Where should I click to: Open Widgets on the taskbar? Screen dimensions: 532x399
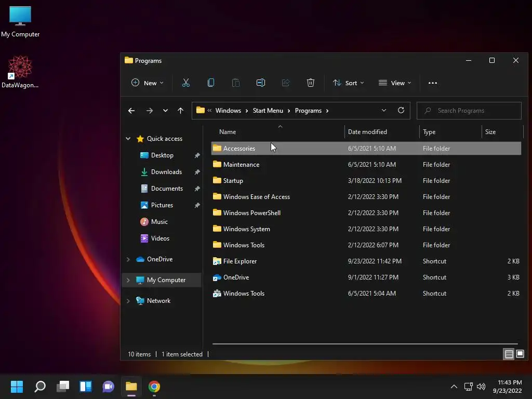click(86, 387)
